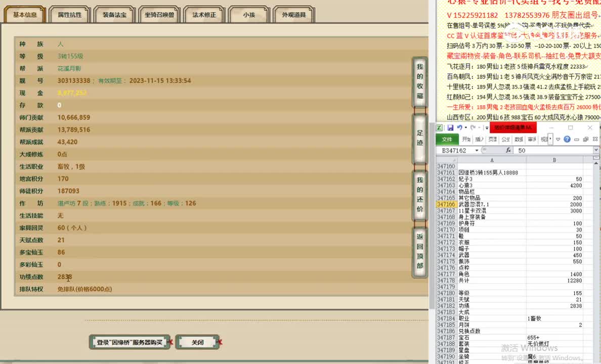Expand the formula bar dropdown arrow

tap(595, 150)
